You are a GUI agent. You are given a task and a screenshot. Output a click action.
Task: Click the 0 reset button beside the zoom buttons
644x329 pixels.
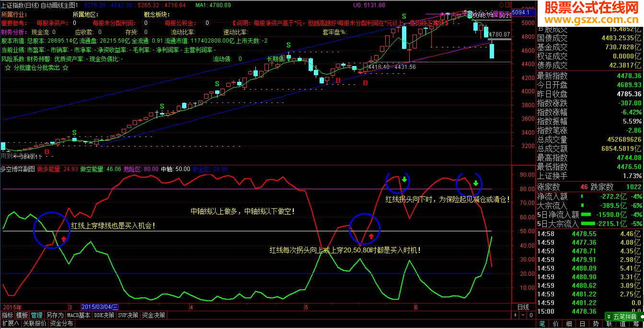point(530,315)
